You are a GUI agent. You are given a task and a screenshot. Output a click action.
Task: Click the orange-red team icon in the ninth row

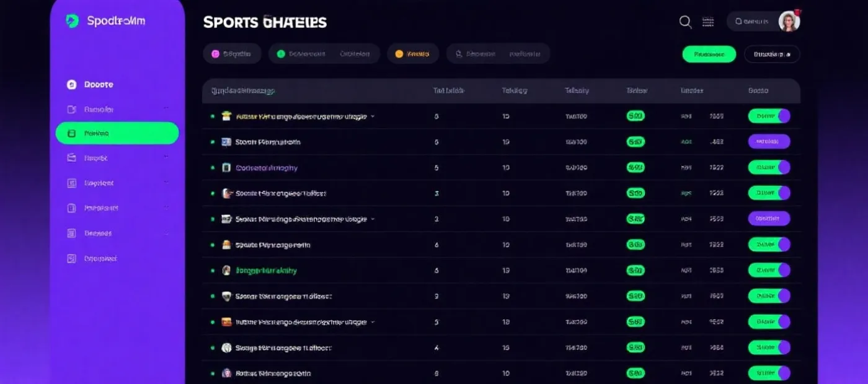coord(226,322)
